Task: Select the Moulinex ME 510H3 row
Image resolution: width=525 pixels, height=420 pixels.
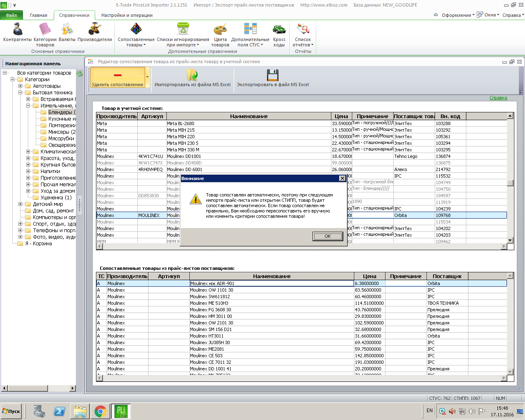Action: (301, 303)
